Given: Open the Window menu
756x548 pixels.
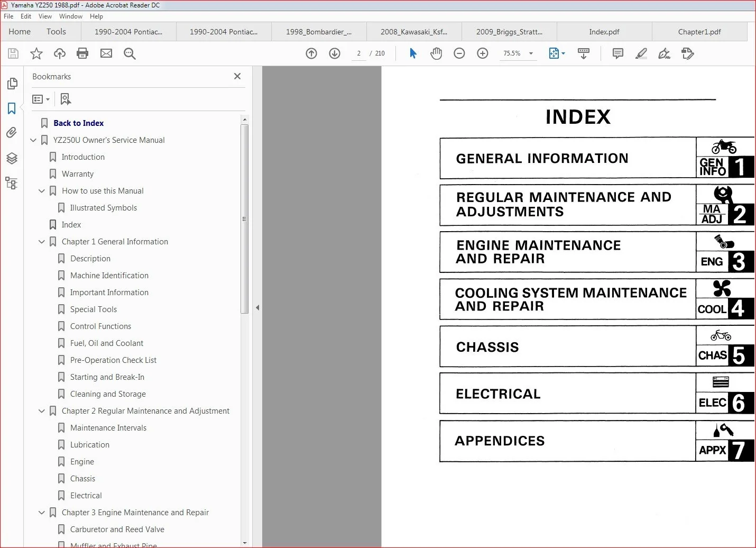Looking at the screenshot, I should 71,16.
